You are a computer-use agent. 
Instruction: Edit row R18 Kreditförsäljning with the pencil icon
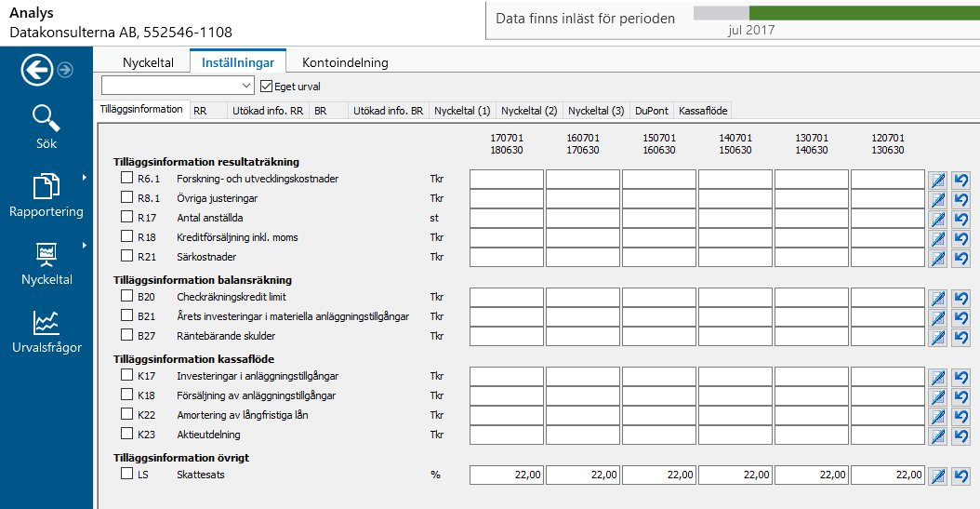click(937, 238)
